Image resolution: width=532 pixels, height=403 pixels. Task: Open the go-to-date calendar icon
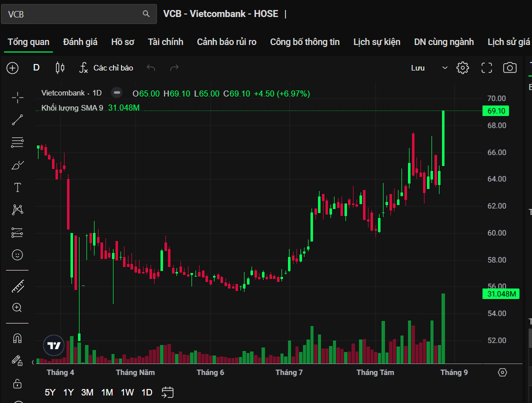(x=167, y=392)
